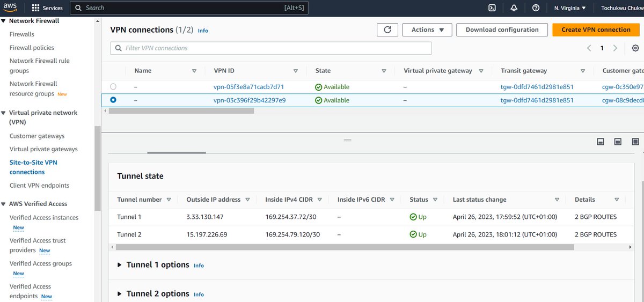
Task: Open the AWS home logo
Action: coord(10,8)
